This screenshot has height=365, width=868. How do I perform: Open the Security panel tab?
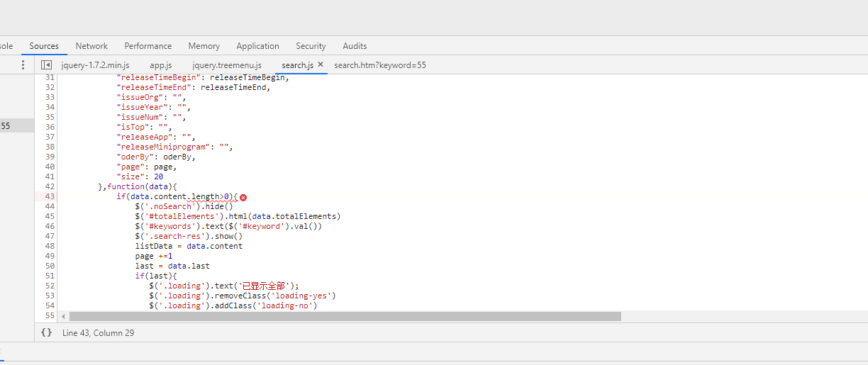311,46
